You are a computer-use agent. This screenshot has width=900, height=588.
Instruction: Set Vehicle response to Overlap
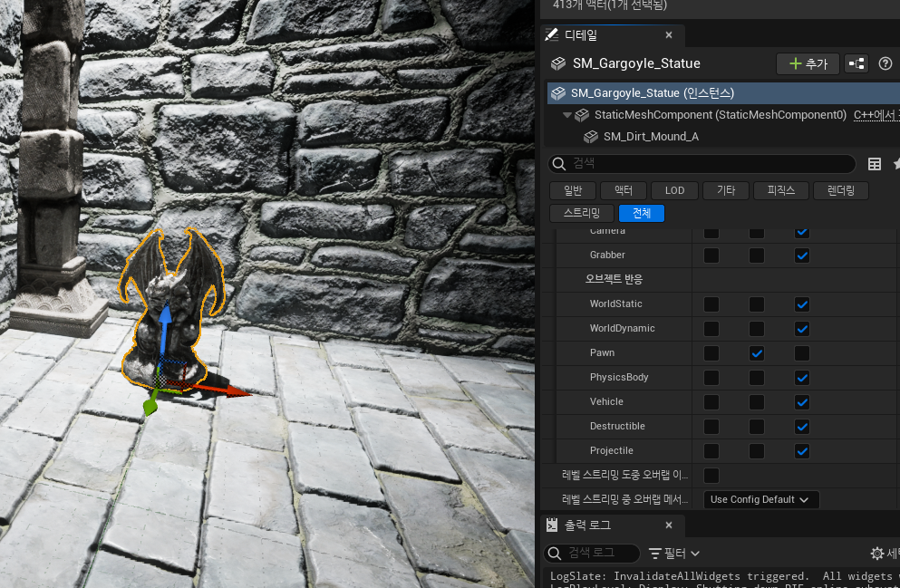point(757,402)
